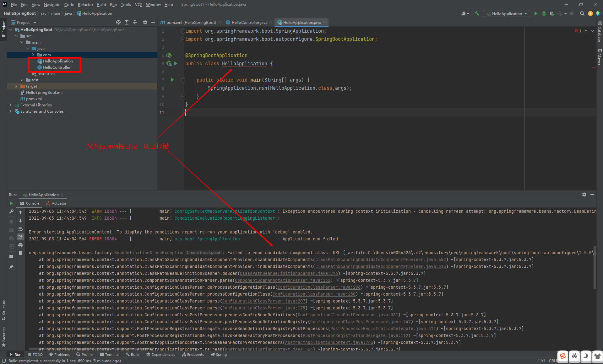Click the Select Opened File target icon
Viewport: 603px width, 364px height.
(118, 22)
